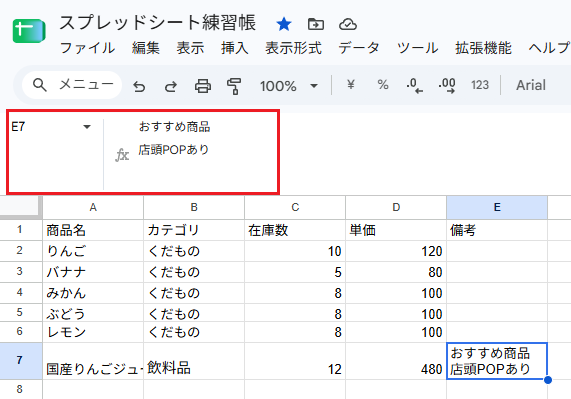
Task: Open the 100% zoom dropdown
Action: (288, 86)
